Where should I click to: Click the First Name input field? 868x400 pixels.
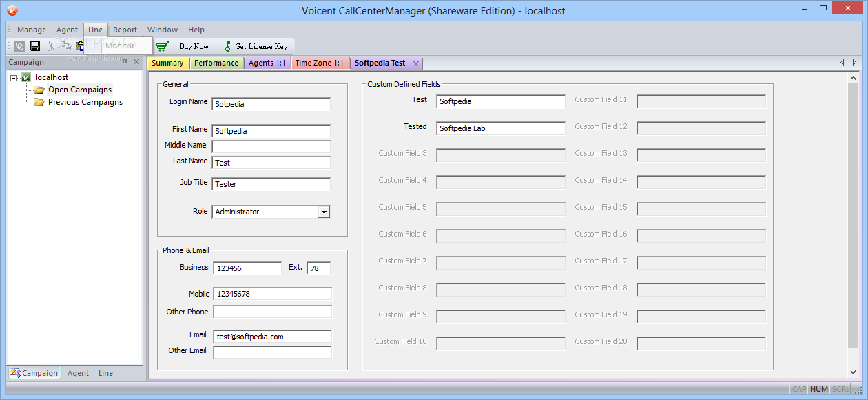click(271, 131)
